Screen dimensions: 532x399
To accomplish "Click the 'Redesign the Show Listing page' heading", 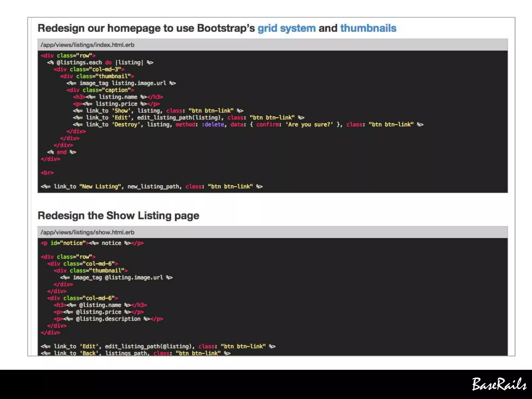I will click(118, 216).
